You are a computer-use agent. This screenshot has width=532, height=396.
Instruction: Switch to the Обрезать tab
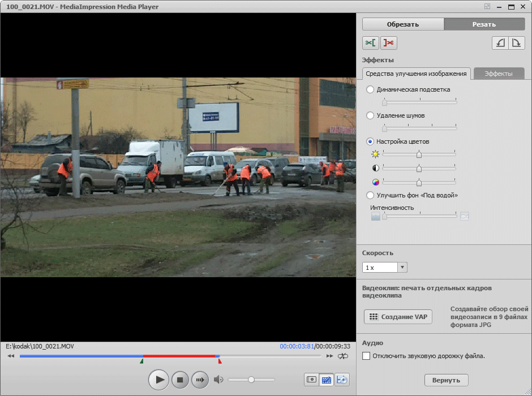point(403,24)
